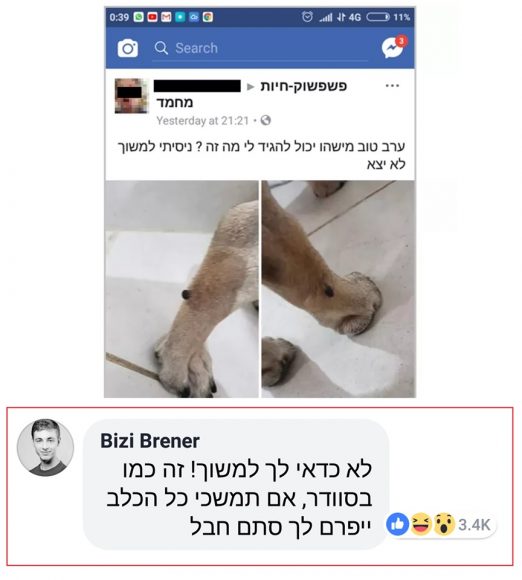Viewport: 522px width, 580px height.
Task: Open the Gmail status bar notification
Action: 166,17
